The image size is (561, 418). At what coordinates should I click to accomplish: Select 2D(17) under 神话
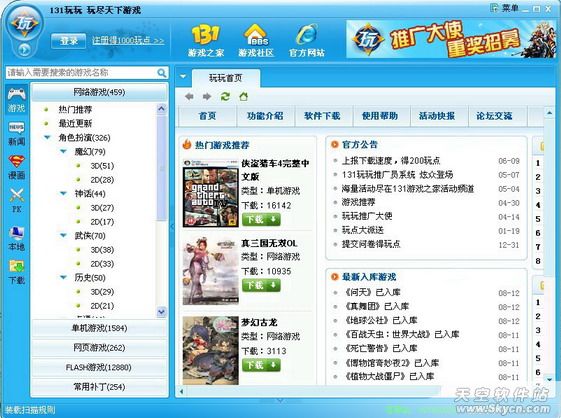[x=102, y=222]
